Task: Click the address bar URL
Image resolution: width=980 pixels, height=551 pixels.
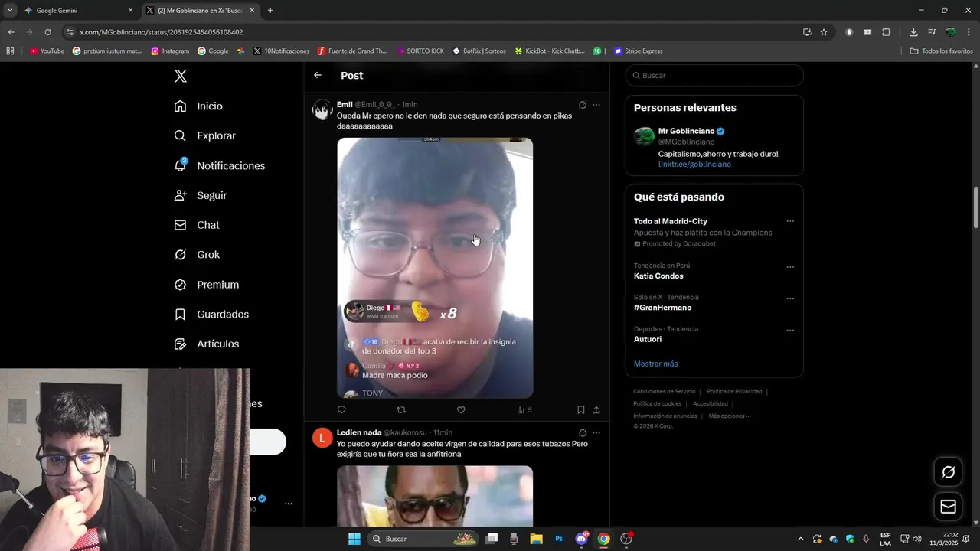Action: (x=162, y=32)
